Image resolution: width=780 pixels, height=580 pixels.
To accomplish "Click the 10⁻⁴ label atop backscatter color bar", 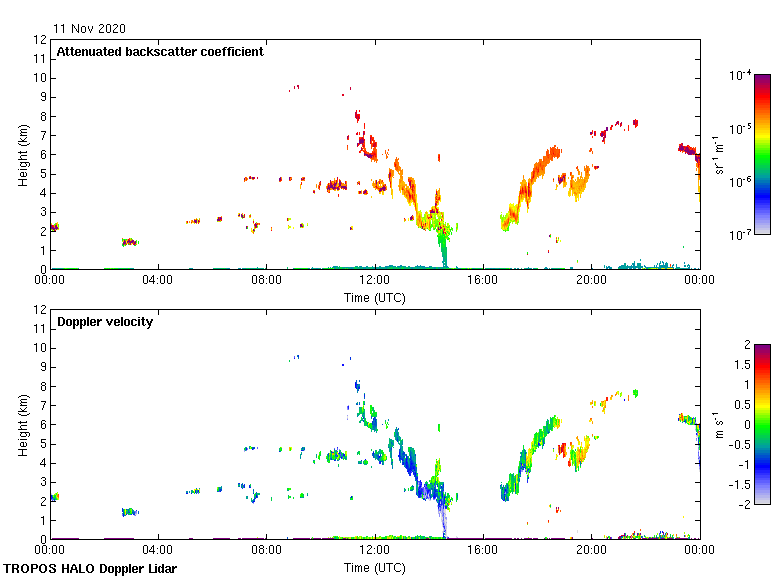I will pos(740,75).
